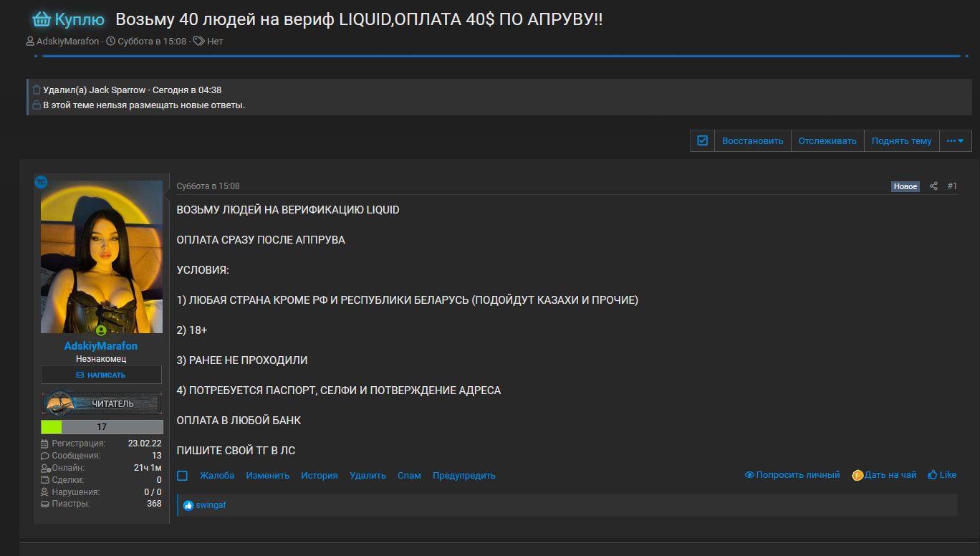The image size is (980, 556).
Task: Click the thumbs-up Like icon on the post
Action: point(933,475)
